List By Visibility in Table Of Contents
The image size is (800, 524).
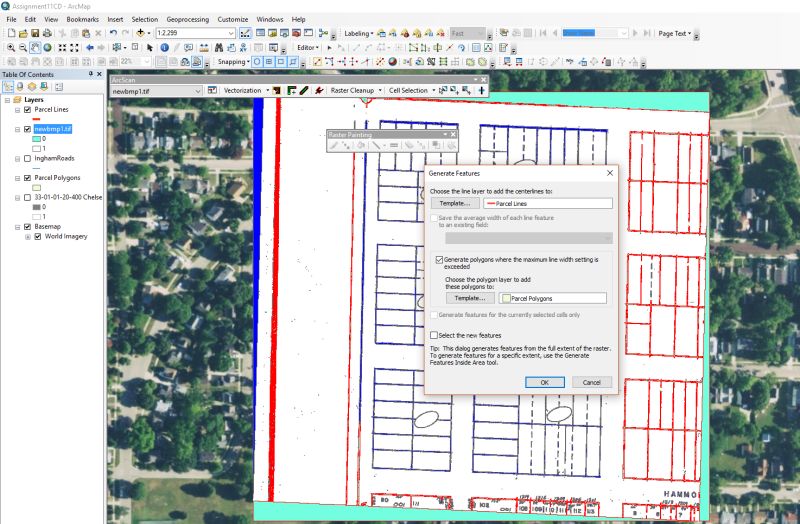click(32, 87)
